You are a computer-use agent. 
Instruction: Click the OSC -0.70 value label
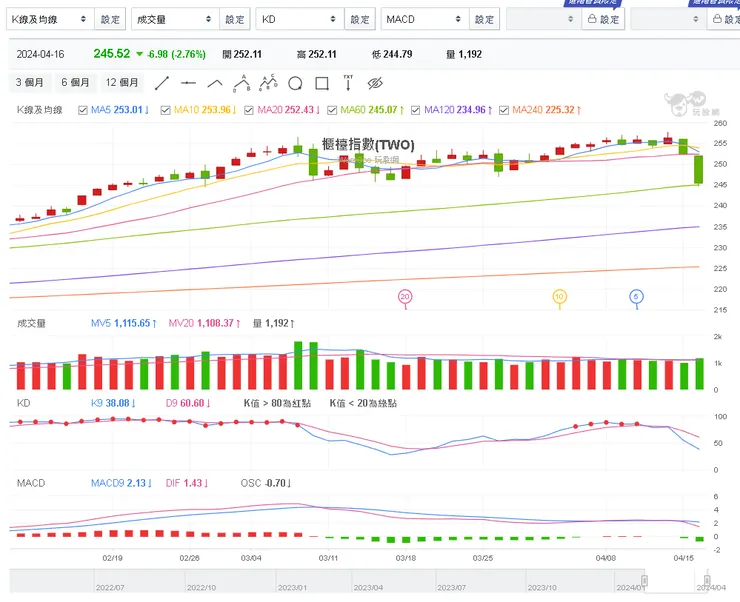266,483
